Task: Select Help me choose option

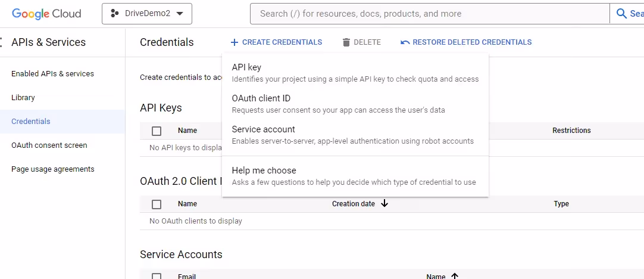Action: 355,176
